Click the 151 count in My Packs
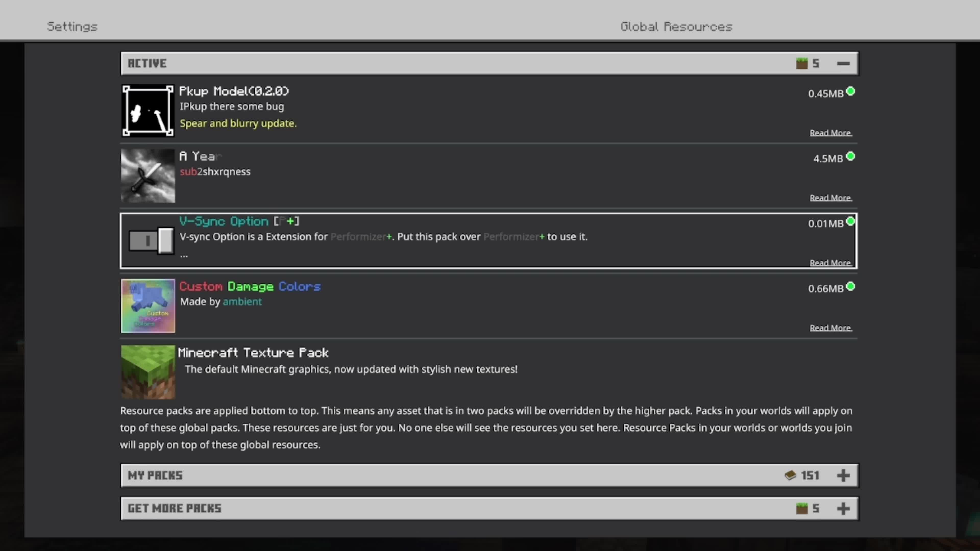This screenshot has height=551, width=980. (x=810, y=475)
